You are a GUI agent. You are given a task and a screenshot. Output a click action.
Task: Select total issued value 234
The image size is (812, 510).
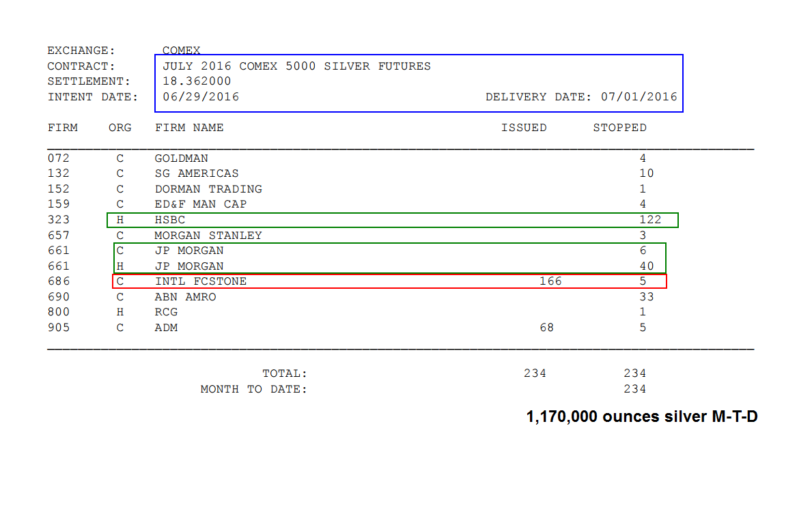point(535,373)
